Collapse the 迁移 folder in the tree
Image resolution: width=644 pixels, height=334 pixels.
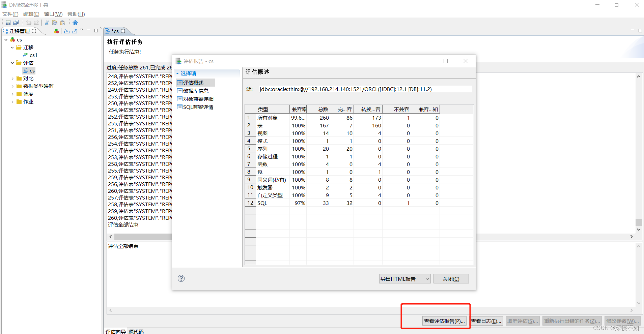click(12, 47)
